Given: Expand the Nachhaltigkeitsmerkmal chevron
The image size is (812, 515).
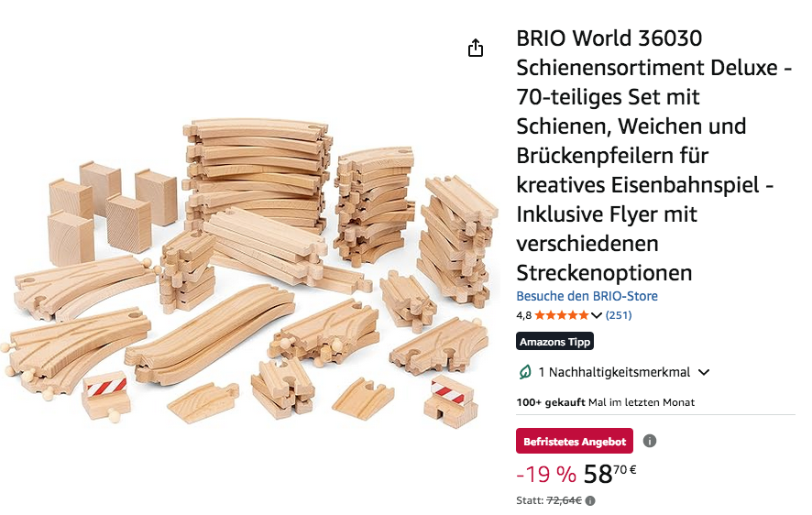Looking at the screenshot, I should 703,372.
